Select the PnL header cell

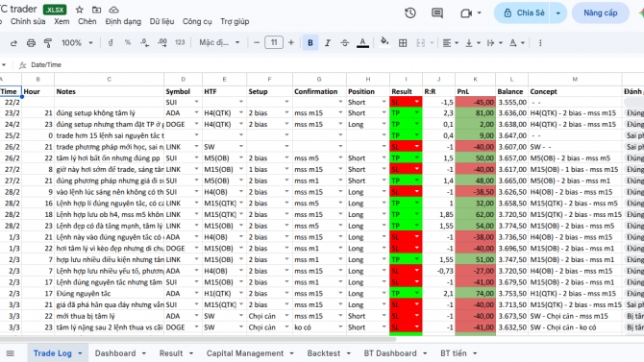pos(475,91)
